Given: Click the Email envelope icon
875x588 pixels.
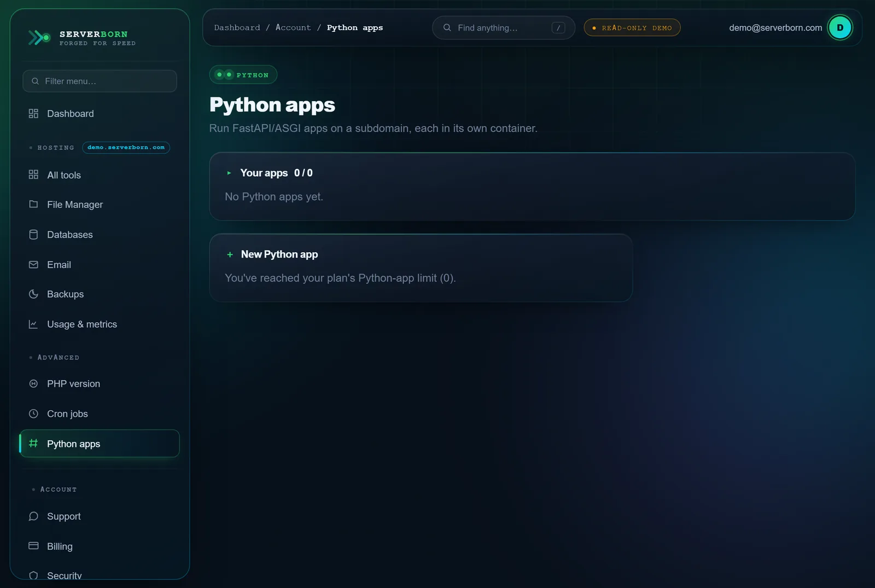Looking at the screenshot, I should 33,264.
